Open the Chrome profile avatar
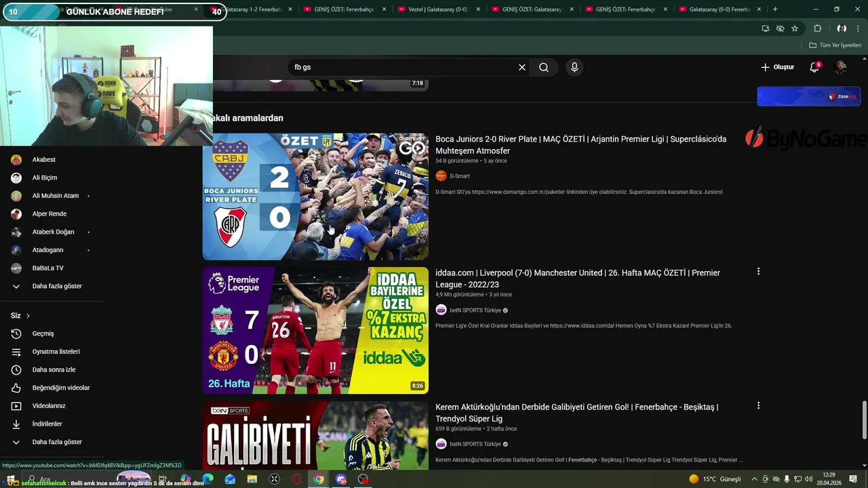 coord(842,28)
